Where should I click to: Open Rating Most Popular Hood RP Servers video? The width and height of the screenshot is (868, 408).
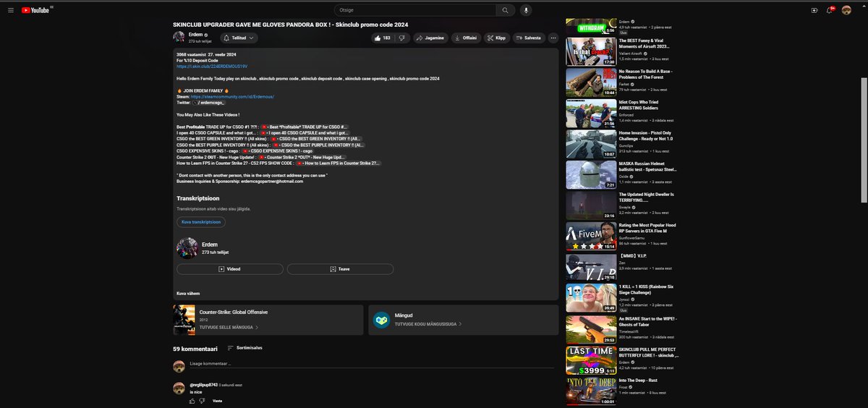point(590,236)
